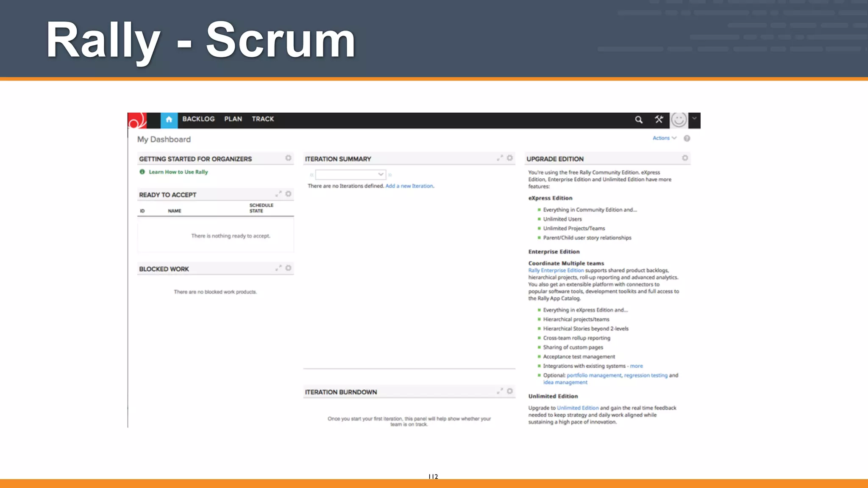This screenshot has height=488, width=868.
Task: Maximize the Iteration Summary panel
Action: coord(500,158)
